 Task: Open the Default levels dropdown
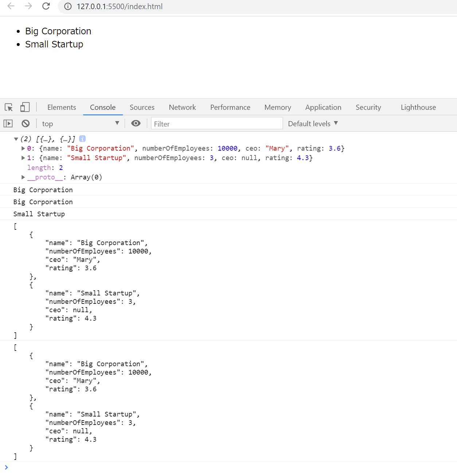click(312, 123)
